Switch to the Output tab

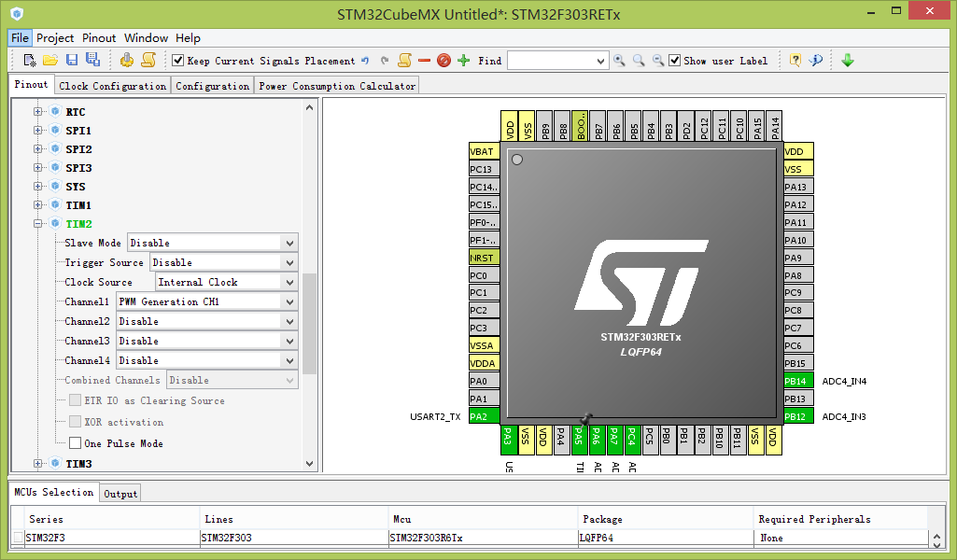[x=120, y=494]
